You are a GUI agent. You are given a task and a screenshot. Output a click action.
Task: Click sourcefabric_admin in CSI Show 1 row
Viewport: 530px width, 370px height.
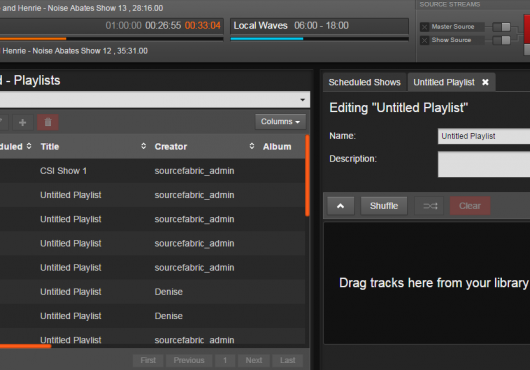[x=194, y=171]
